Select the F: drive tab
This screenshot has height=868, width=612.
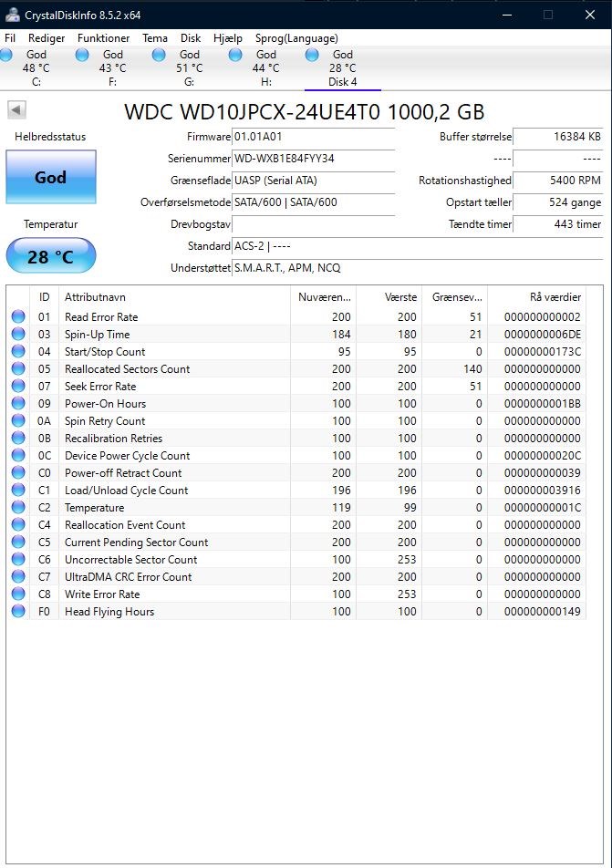click(x=113, y=68)
